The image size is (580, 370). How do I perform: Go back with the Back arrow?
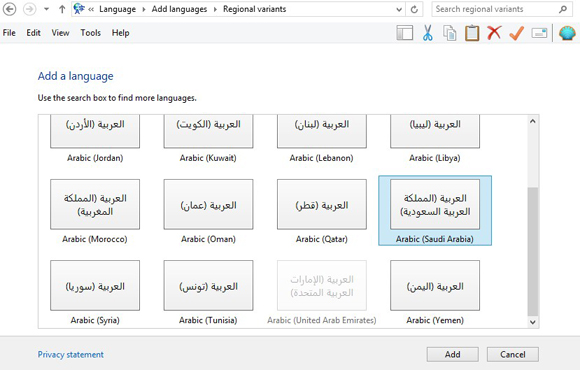[x=9, y=9]
